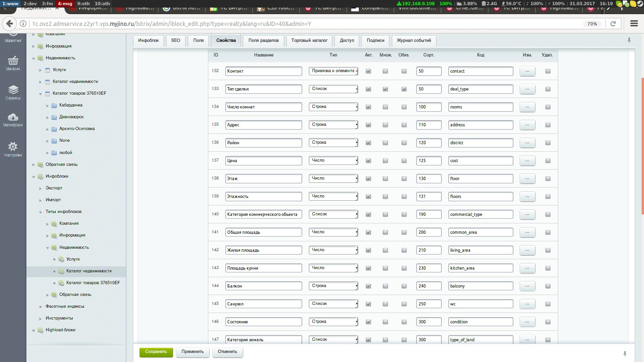Open type dropdown for Санузел property
This screenshot has height=362, width=644.
[x=333, y=304]
